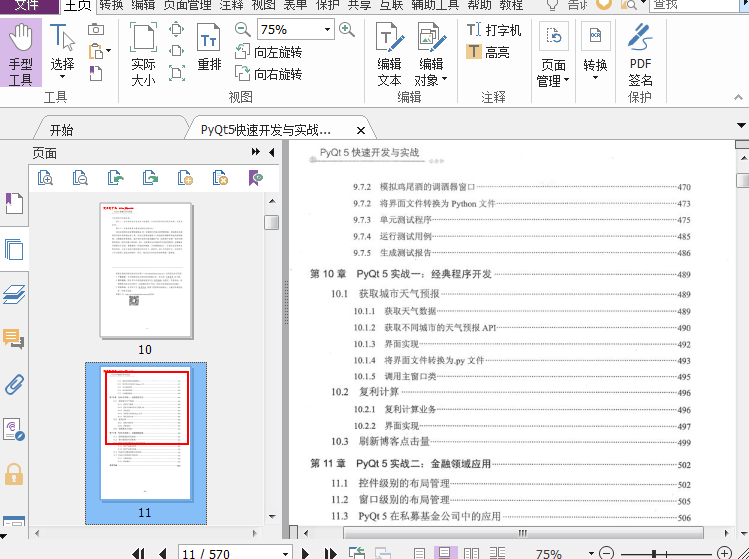Open the Help (帮助) ribbon tab
749x559 pixels.
click(x=480, y=5)
